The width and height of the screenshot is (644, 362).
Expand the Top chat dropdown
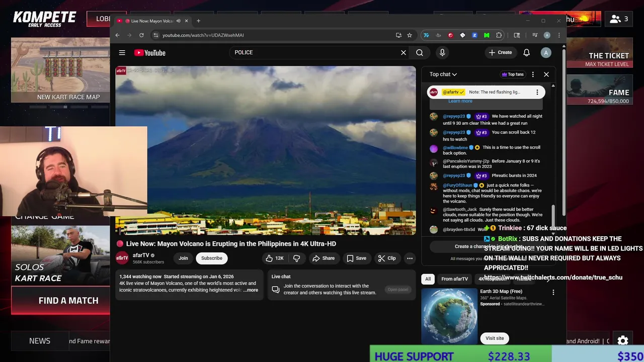pos(443,74)
